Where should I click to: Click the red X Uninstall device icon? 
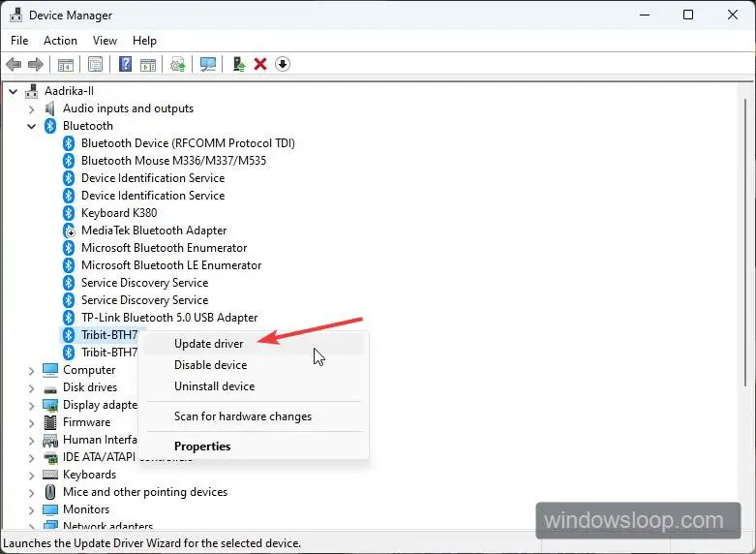[x=260, y=64]
